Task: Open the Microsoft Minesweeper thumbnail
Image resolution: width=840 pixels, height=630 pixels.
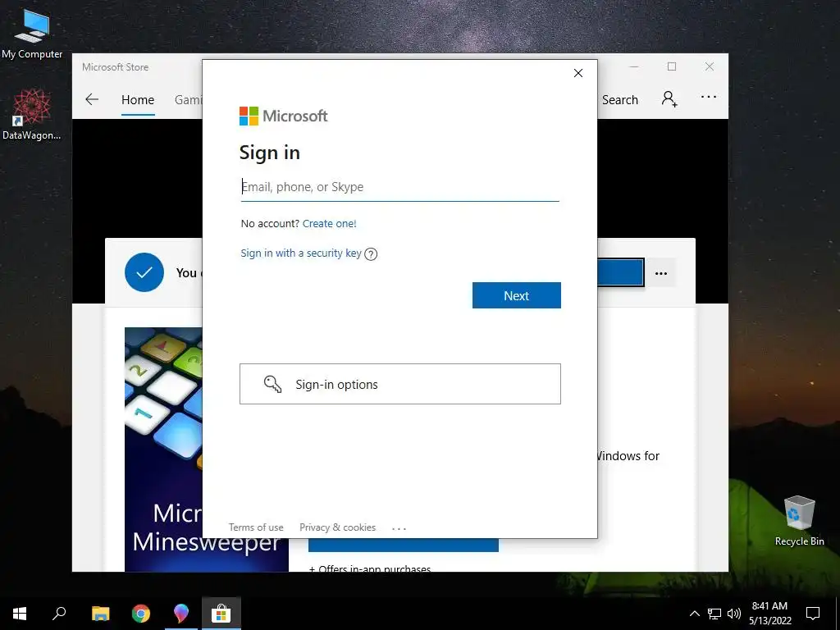Action: click(x=163, y=449)
